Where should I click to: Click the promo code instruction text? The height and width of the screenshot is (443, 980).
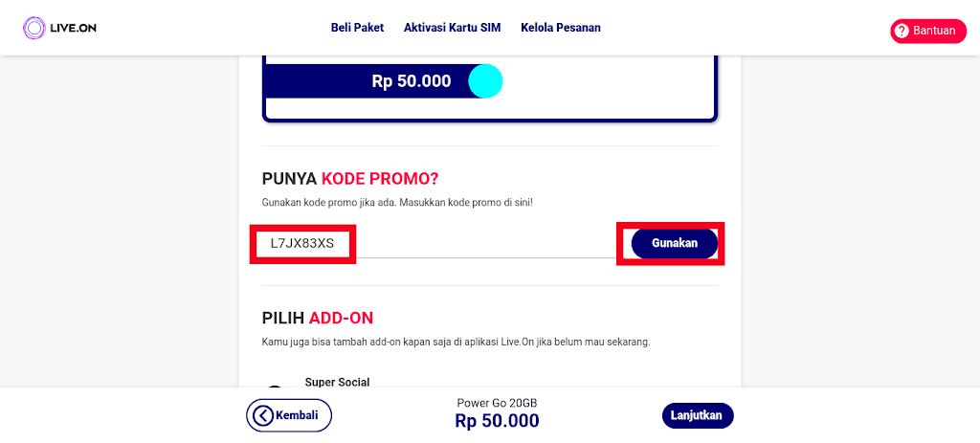click(397, 204)
